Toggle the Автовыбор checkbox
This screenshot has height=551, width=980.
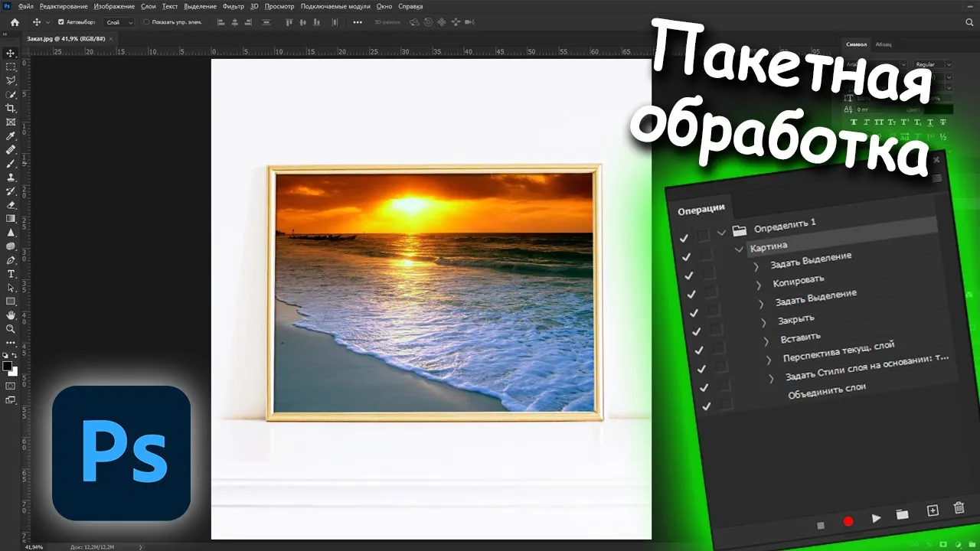[61, 22]
